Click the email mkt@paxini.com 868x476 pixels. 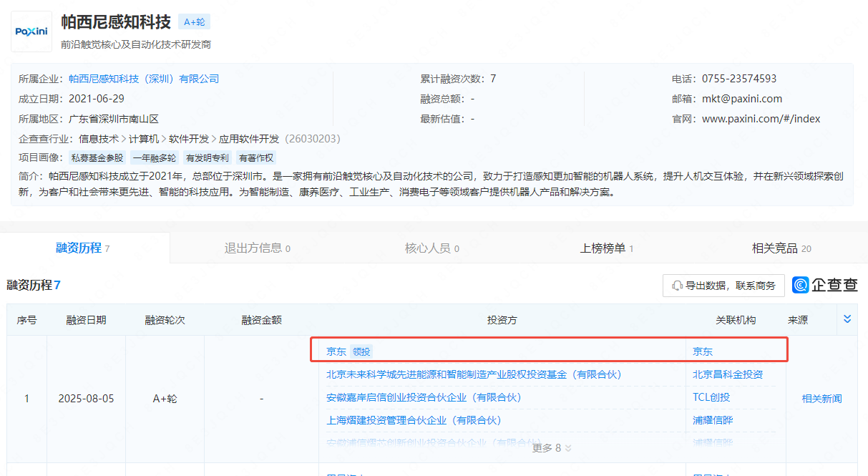click(742, 99)
